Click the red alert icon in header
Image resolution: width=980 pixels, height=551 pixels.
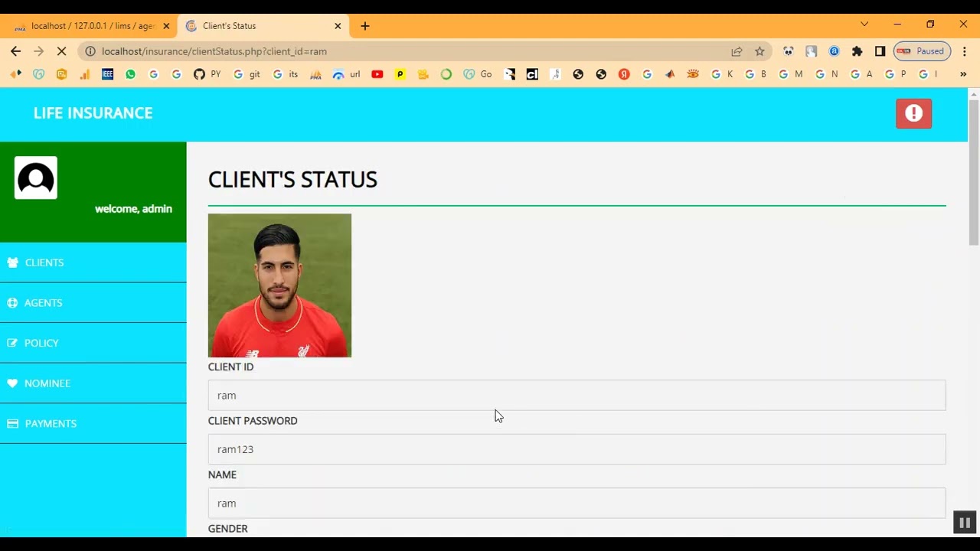click(x=913, y=113)
